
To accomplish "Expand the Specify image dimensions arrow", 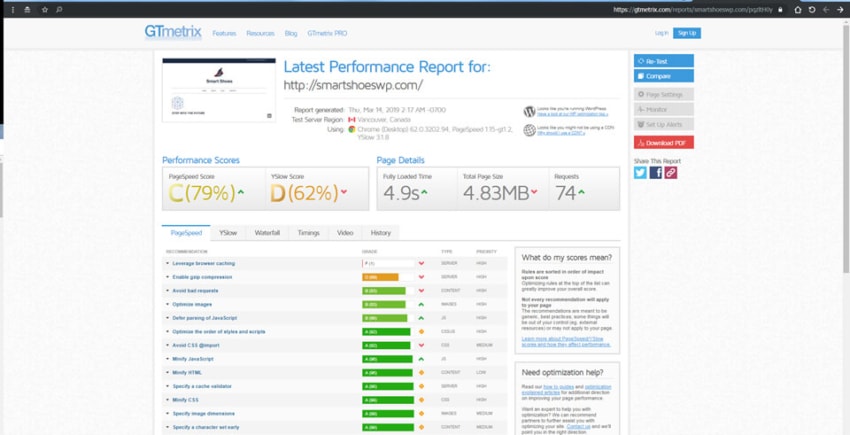I will (x=168, y=414).
